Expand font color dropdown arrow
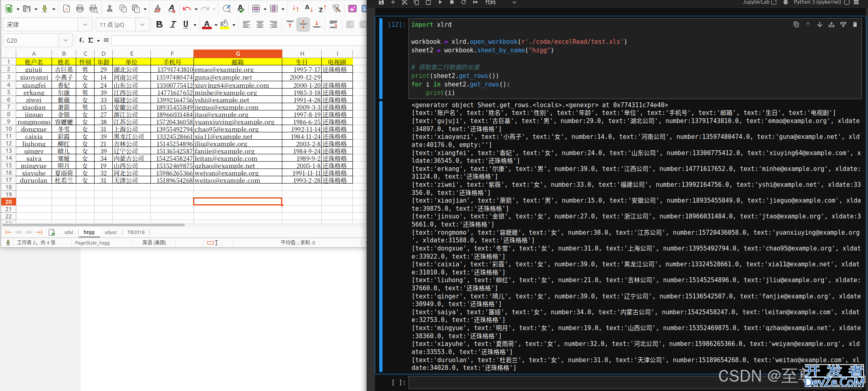The width and height of the screenshot is (868, 391). click(x=216, y=25)
